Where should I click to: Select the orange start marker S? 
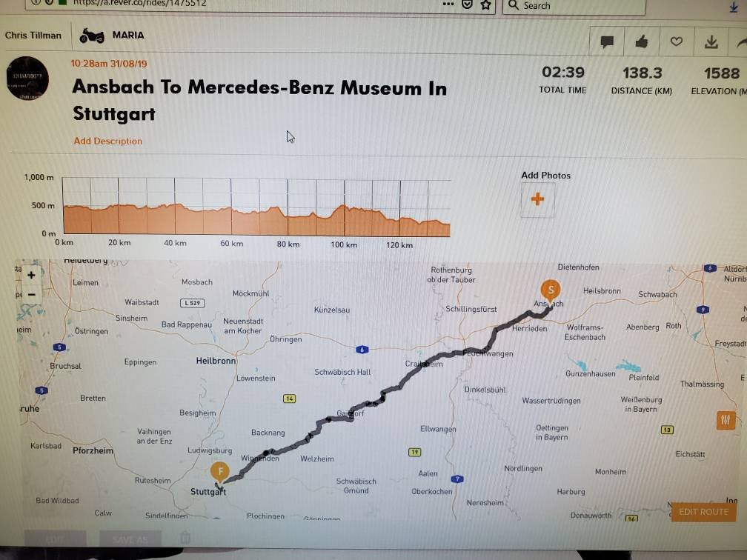550,291
